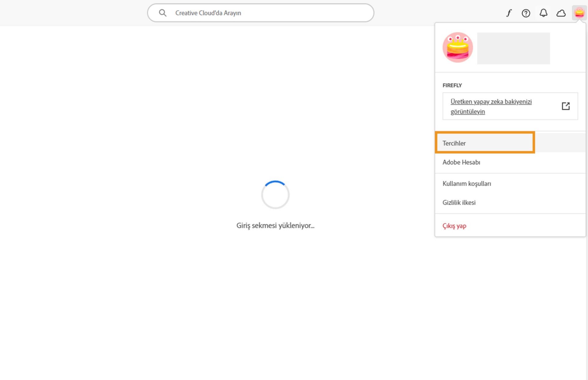Open the external link icon next to Firefly balance
This screenshot has width=588, height=380.
pos(566,106)
